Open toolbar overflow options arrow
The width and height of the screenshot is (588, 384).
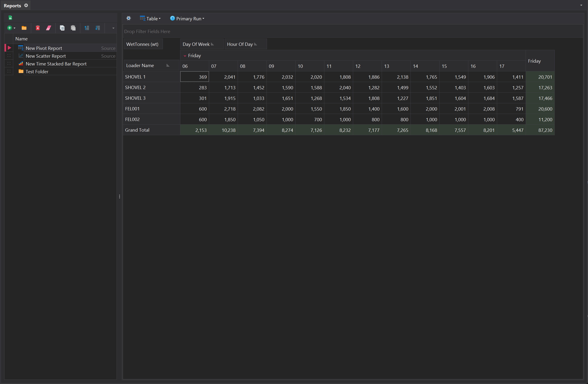pyautogui.click(x=113, y=28)
